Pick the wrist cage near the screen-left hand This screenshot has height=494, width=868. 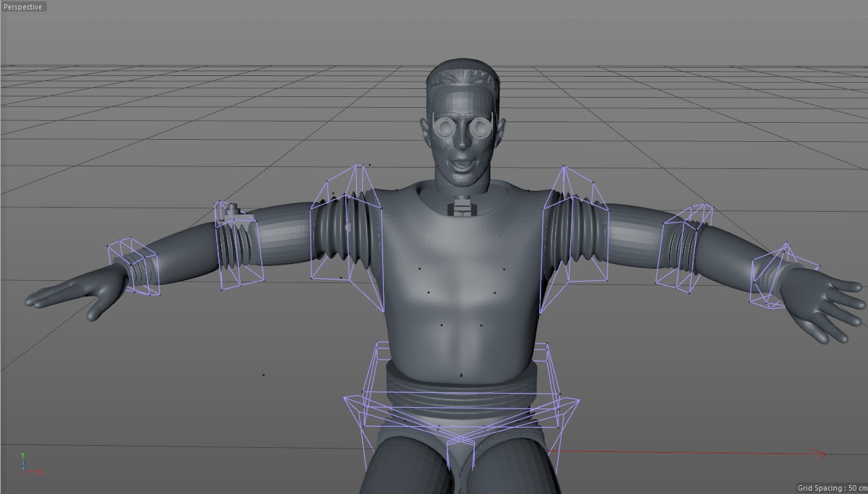[134, 267]
